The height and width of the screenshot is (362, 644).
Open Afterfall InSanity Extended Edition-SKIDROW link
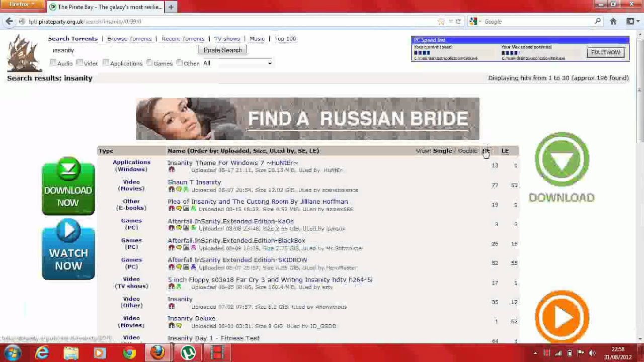[x=237, y=260]
